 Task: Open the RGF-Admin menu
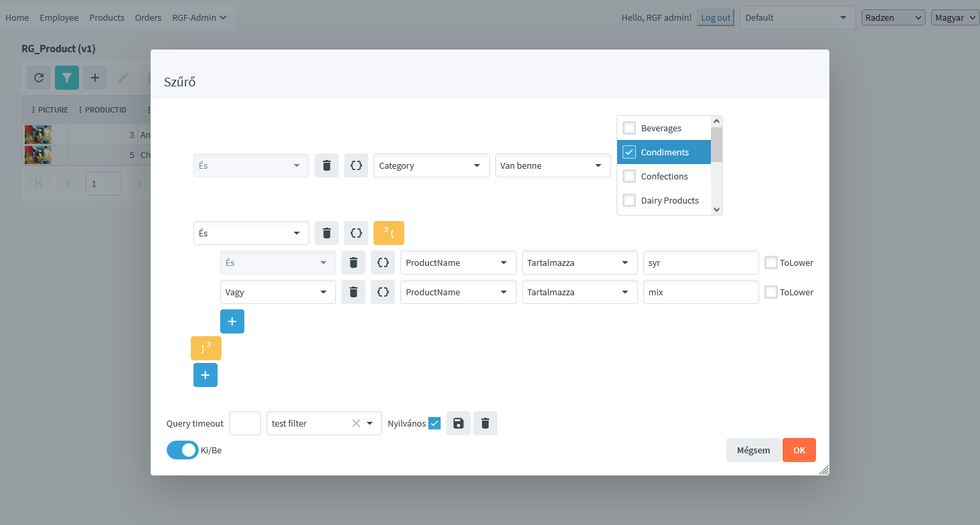pos(199,17)
